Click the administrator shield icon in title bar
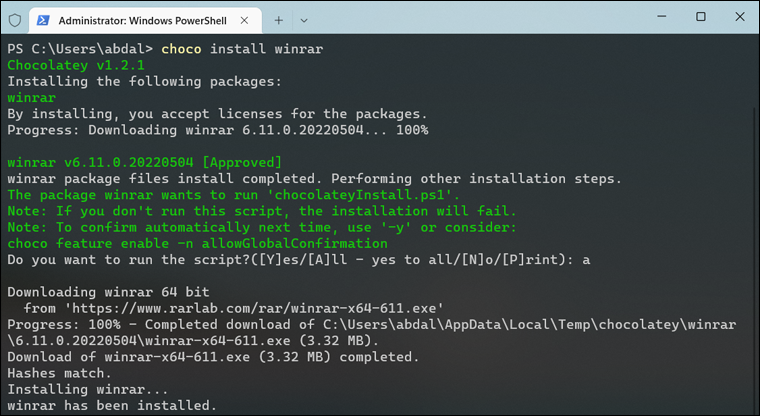Viewport: 760px width, 416px height. [x=14, y=19]
